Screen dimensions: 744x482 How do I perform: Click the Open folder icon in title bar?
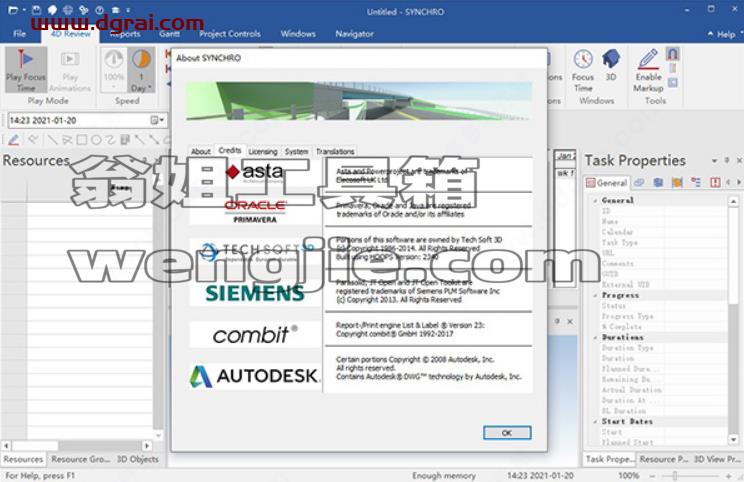pos(13,9)
